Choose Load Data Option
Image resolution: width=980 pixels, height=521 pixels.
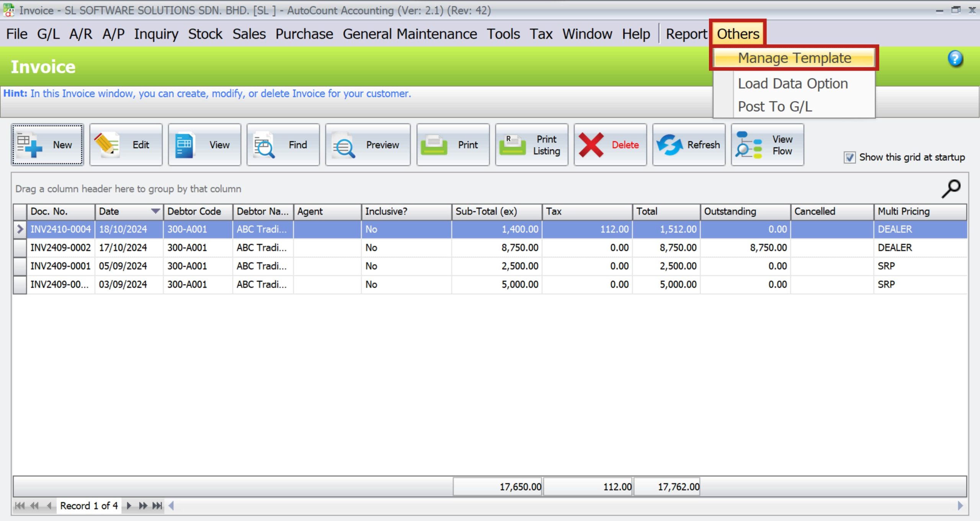coord(792,84)
